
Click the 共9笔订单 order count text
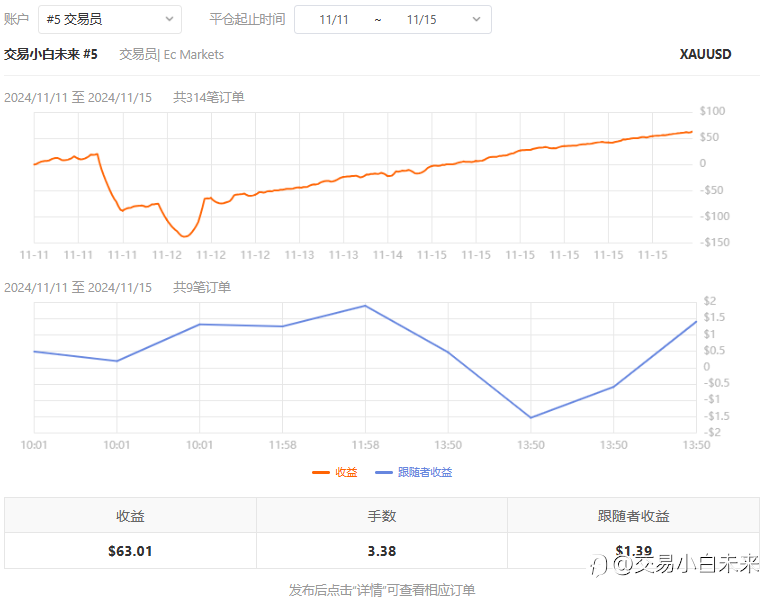202,287
